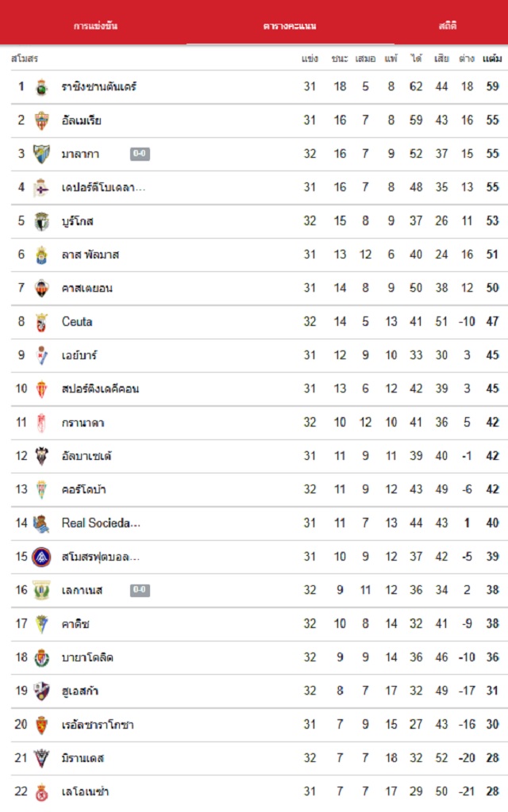Switch to the การแข่งขัน tab

pos(95,26)
